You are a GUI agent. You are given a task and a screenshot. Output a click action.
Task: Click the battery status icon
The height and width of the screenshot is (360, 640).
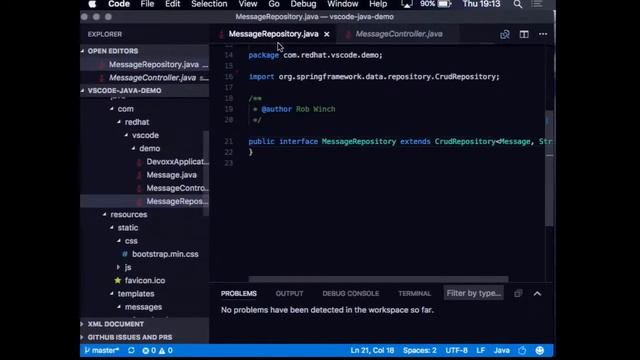tap(444, 4)
